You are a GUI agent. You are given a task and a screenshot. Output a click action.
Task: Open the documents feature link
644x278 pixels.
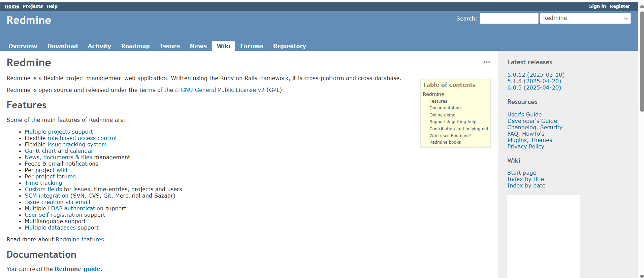[x=58, y=157]
